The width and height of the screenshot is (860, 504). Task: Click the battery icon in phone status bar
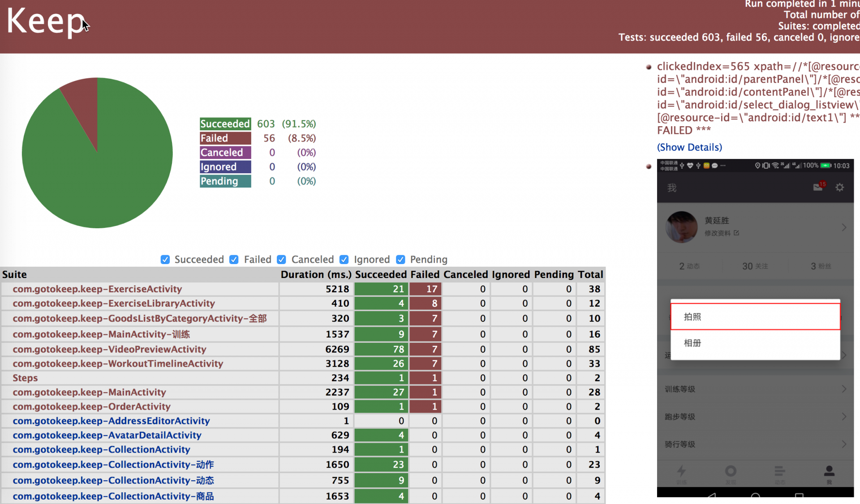click(826, 166)
